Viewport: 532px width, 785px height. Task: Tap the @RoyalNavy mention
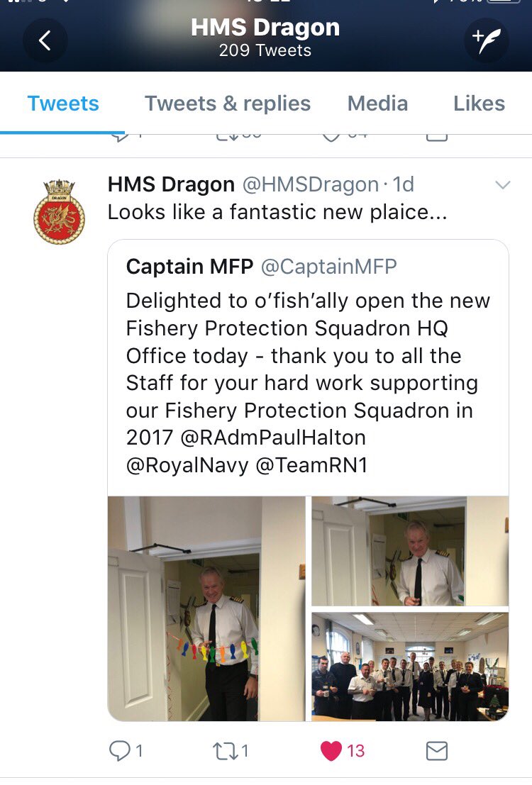coord(187,466)
